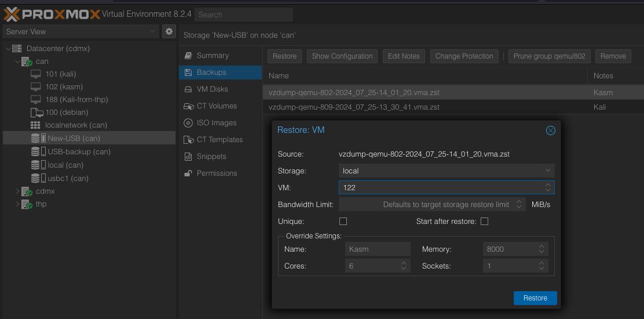Click the Prune group qemu/802 button
The image size is (644, 319).
click(x=549, y=56)
